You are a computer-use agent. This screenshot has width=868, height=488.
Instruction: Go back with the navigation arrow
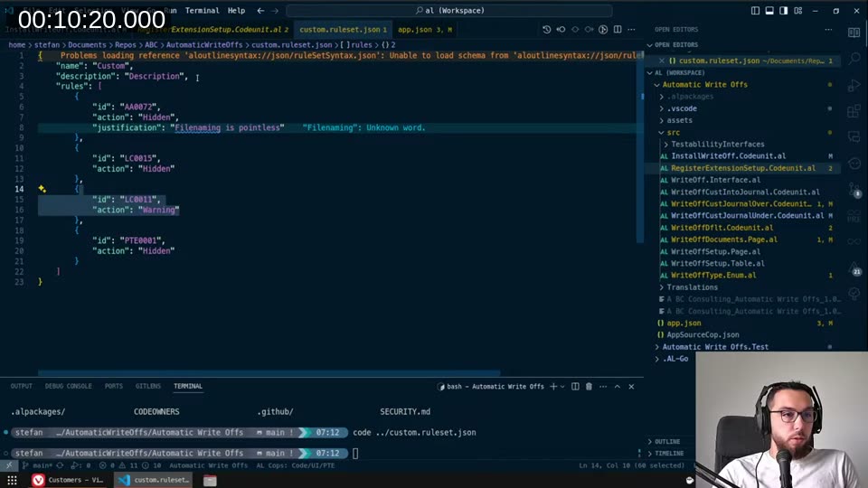coord(260,11)
